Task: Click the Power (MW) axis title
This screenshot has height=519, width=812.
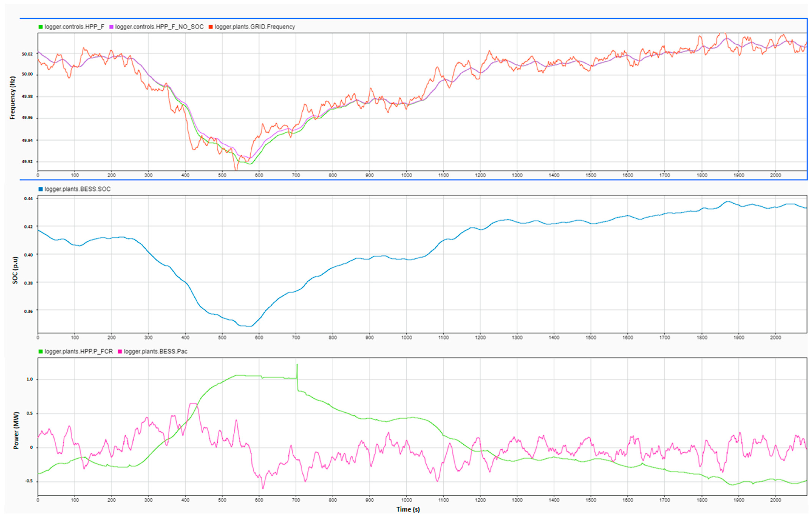Action: pos(16,430)
